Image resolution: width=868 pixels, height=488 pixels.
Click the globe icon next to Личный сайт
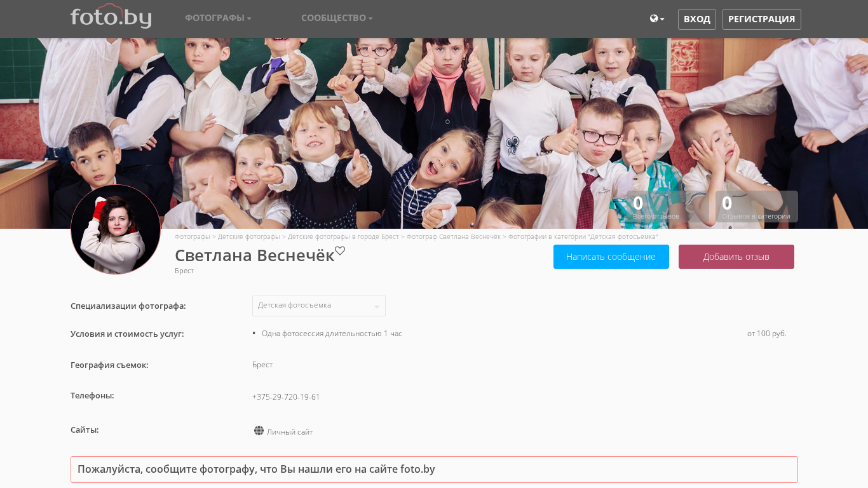click(x=259, y=431)
